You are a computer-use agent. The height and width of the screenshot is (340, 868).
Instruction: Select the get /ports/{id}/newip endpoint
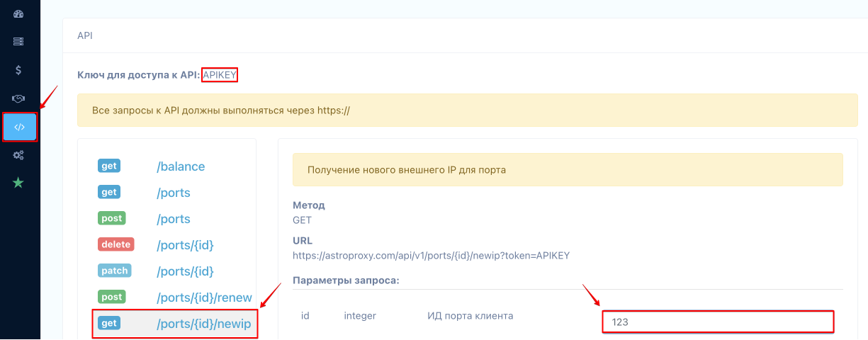tap(174, 324)
